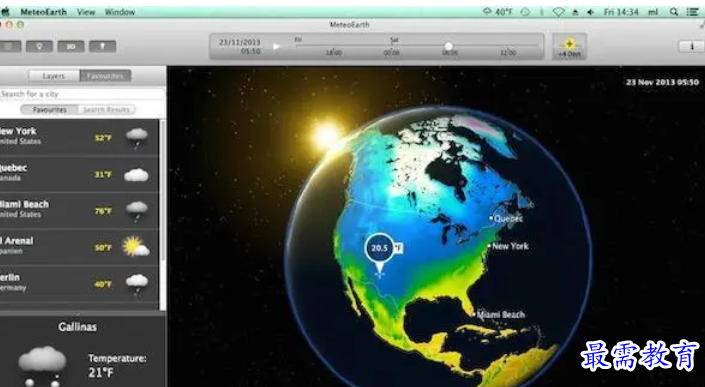Click the fullscreen arrows in the title bar

tap(702, 25)
